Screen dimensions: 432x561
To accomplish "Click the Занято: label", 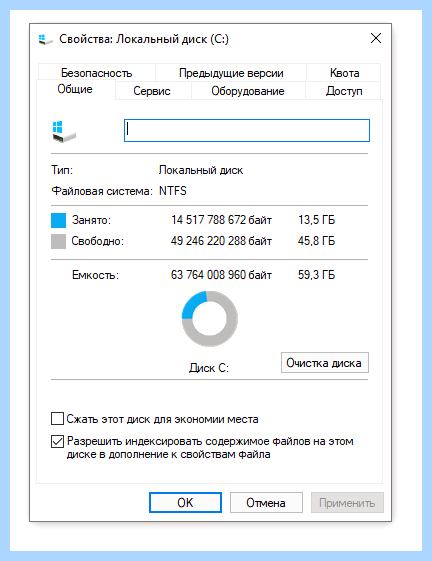I will [x=91, y=220].
